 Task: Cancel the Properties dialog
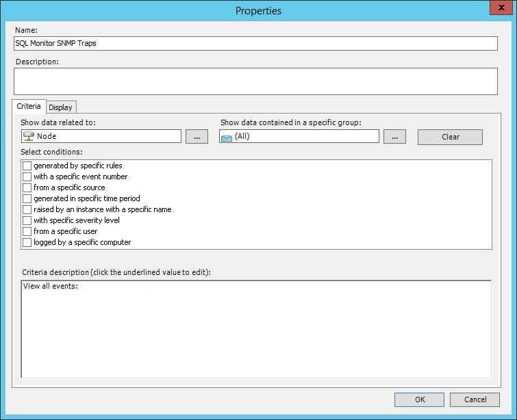[x=475, y=399]
